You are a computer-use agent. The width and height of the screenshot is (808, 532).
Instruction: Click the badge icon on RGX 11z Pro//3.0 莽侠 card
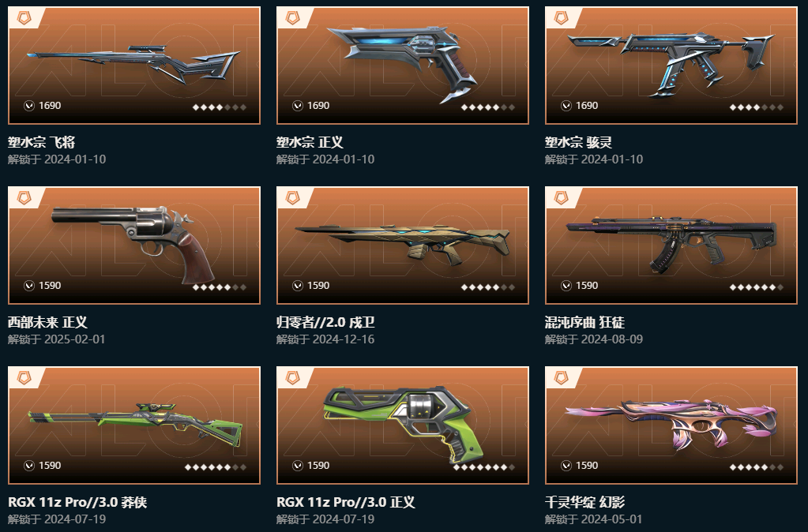pyautogui.click(x=24, y=378)
